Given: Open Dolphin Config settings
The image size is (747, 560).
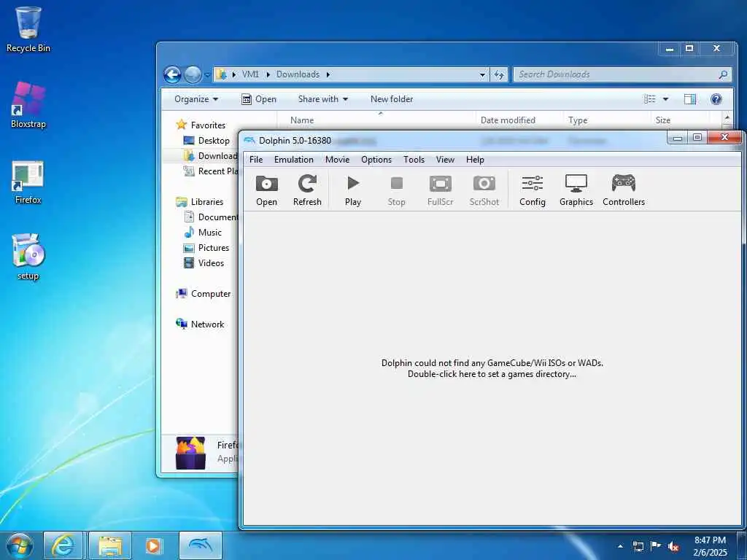Looking at the screenshot, I should point(532,190).
